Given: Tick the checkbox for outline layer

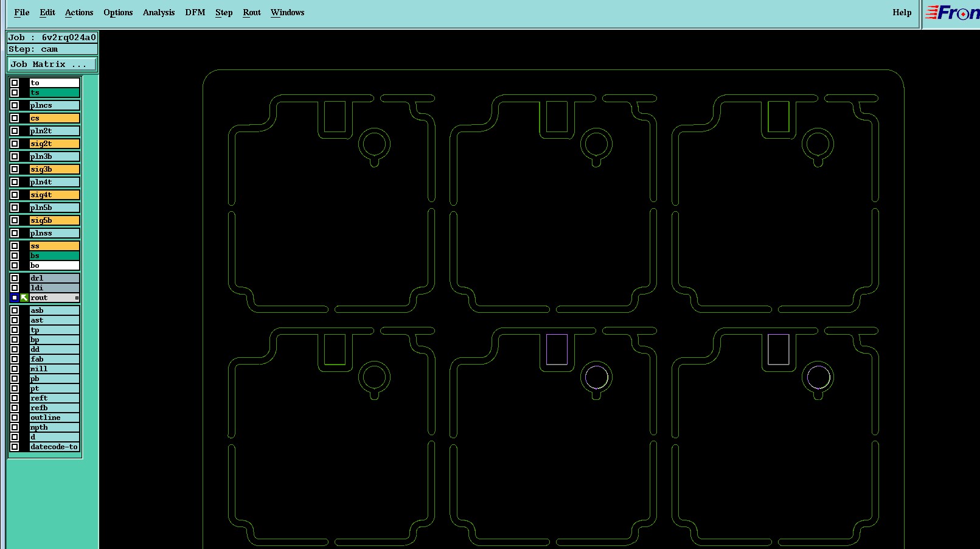Looking at the screenshot, I should (15, 418).
